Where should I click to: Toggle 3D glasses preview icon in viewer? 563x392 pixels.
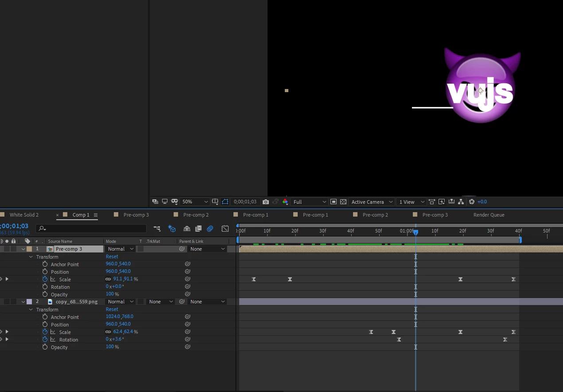(175, 202)
